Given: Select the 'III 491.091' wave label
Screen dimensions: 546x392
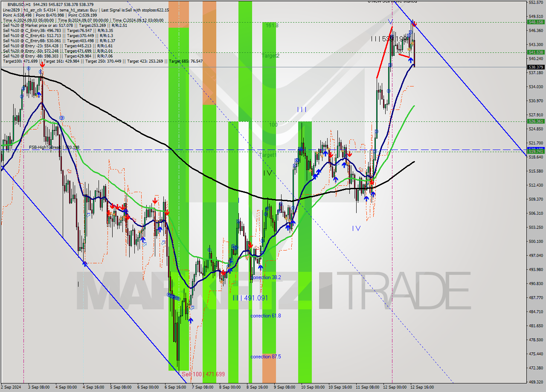Looking at the screenshot, I should 251,298.
